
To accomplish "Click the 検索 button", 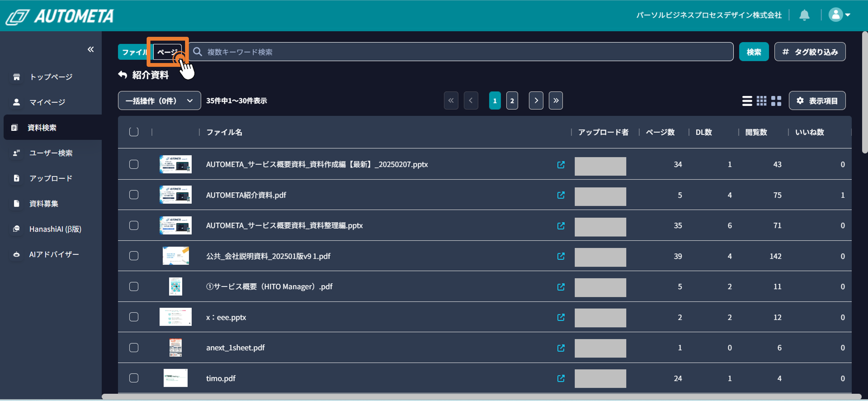I will pyautogui.click(x=754, y=52).
